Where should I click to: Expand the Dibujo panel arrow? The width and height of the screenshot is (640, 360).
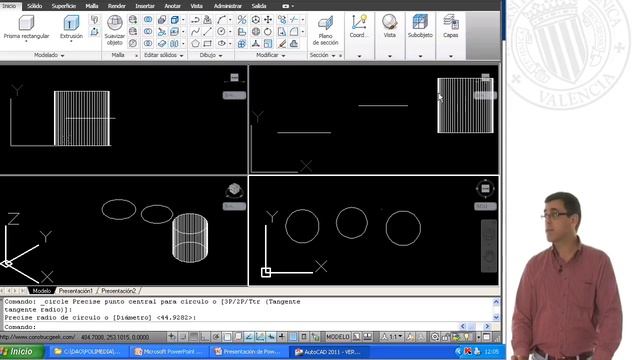click(x=220, y=56)
